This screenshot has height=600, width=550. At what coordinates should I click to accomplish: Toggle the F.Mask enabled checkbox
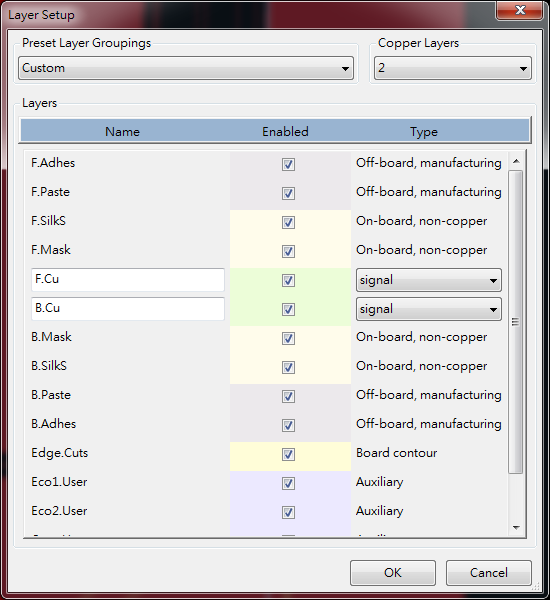[x=288, y=251]
